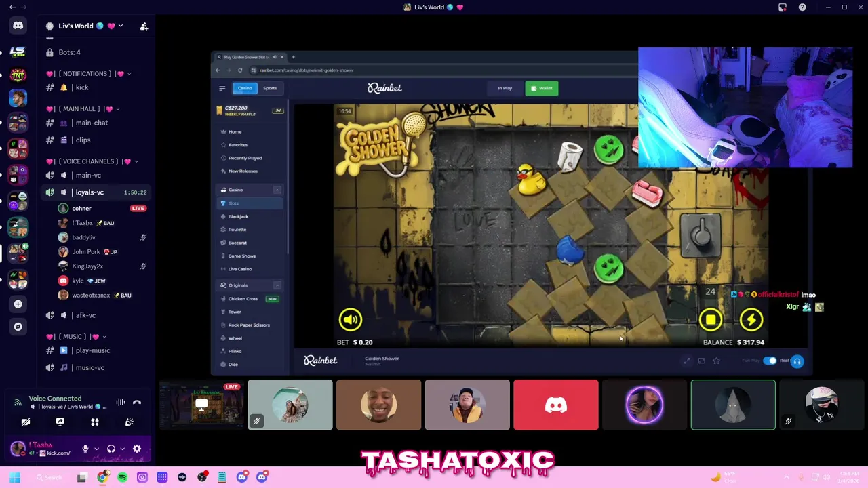This screenshot has height=488, width=868.
Task: Click the Discord back navigation arrow
Action: [x=12, y=7]
